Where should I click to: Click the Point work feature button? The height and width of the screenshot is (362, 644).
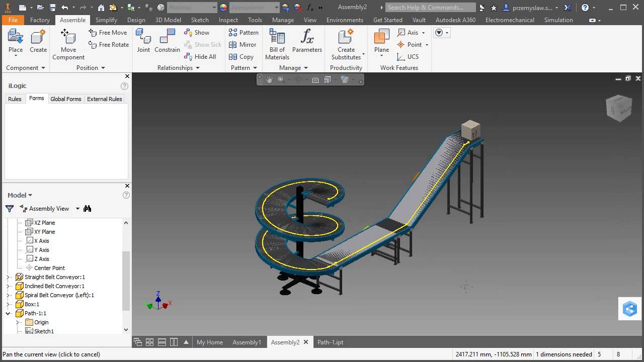(410, 44)
